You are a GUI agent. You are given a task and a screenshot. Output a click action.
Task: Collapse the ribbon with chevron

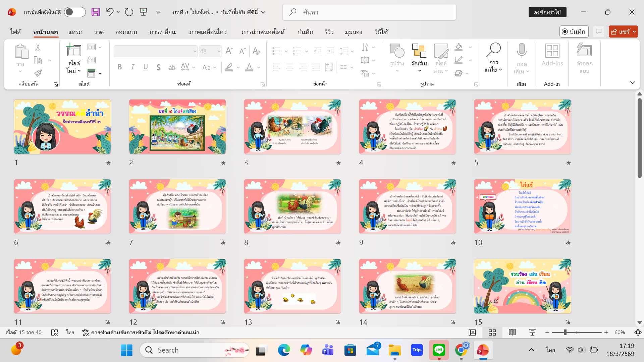click(x=632, y=82)
